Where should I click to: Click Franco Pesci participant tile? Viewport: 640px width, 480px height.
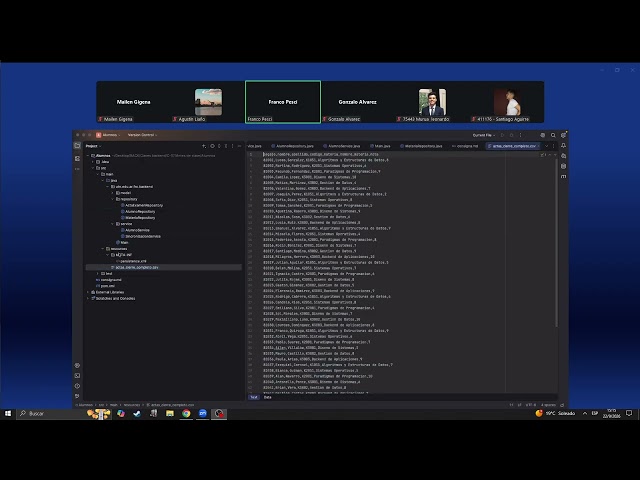point(283,102)
